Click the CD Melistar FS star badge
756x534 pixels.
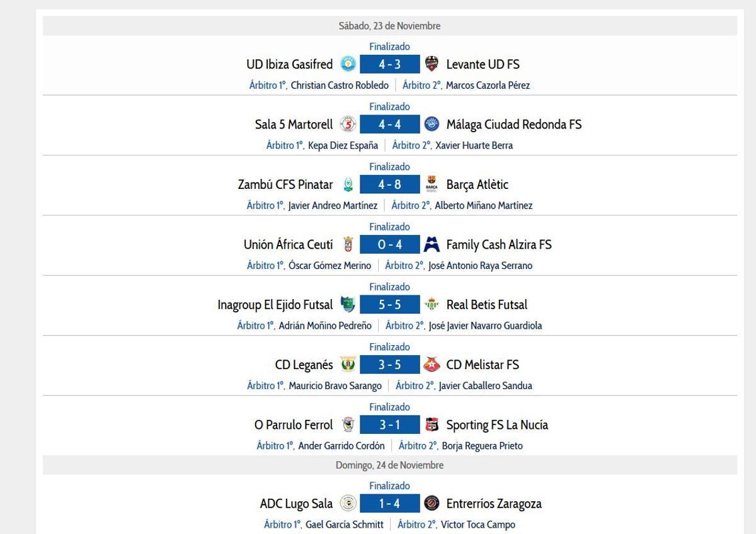click(432, 365)
